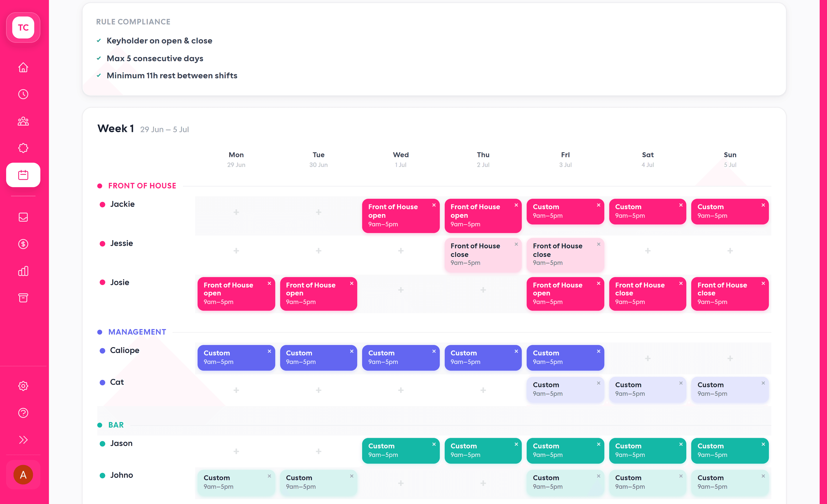Screen dimensions: 827x504
Task: Open Caliope's Wednesday Custom shift card
Action: [401, 358]
